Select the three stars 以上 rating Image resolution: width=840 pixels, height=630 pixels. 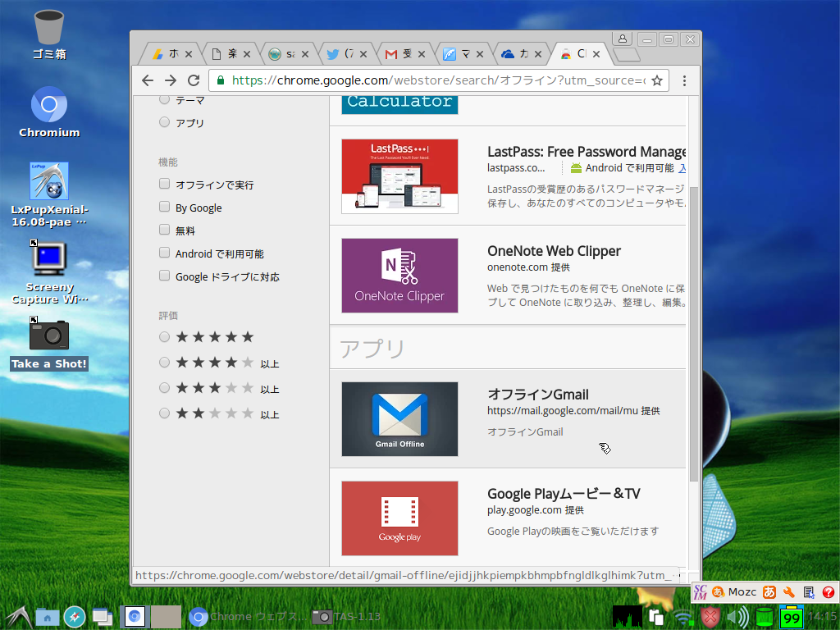pos(164,388)
